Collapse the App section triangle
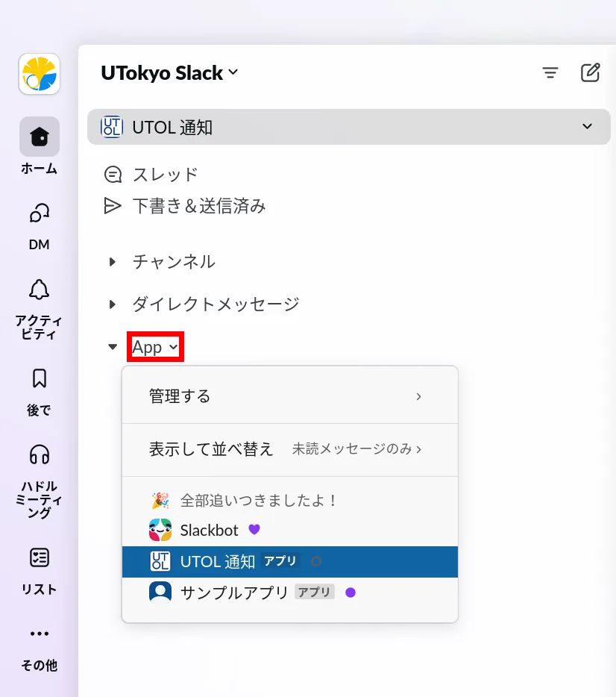616x697 pixels. click(x=113, y=347)
